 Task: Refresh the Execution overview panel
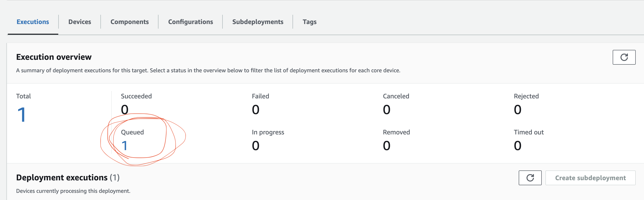point(624,57)
